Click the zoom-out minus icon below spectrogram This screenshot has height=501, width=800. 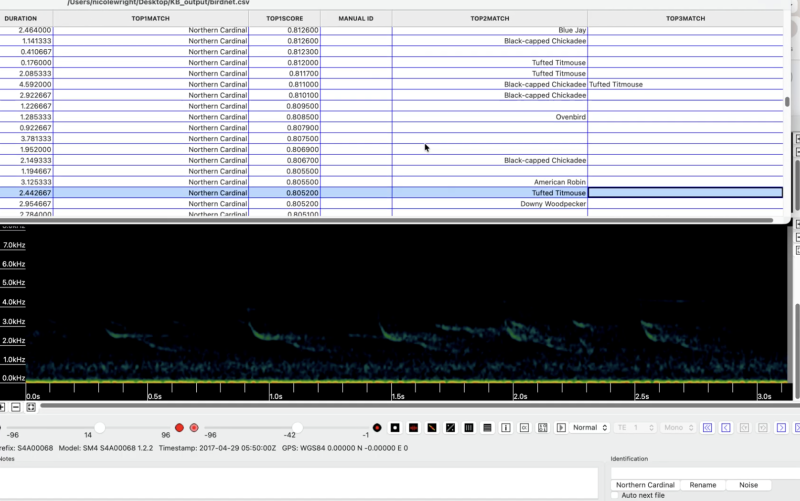coord(16,407)
